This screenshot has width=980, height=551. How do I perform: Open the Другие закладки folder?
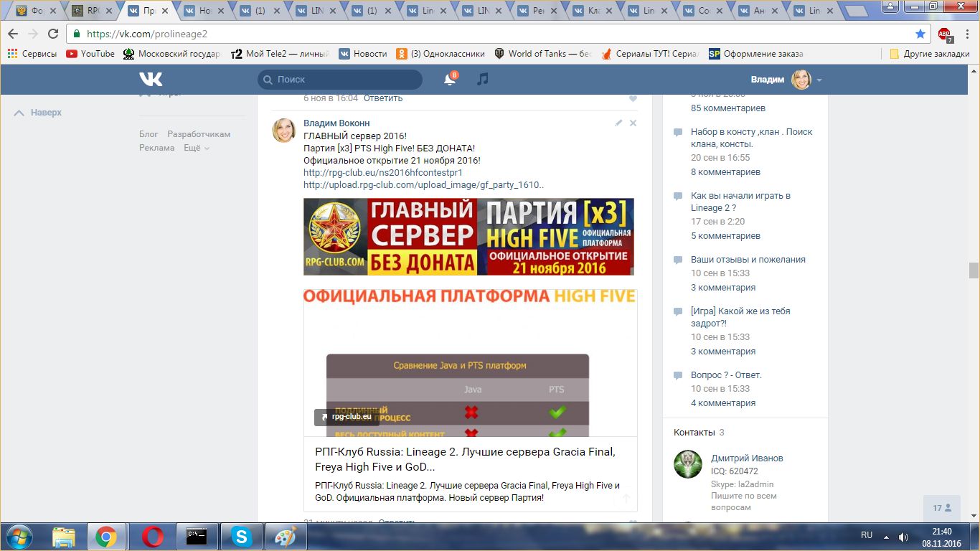click(930, 54)
